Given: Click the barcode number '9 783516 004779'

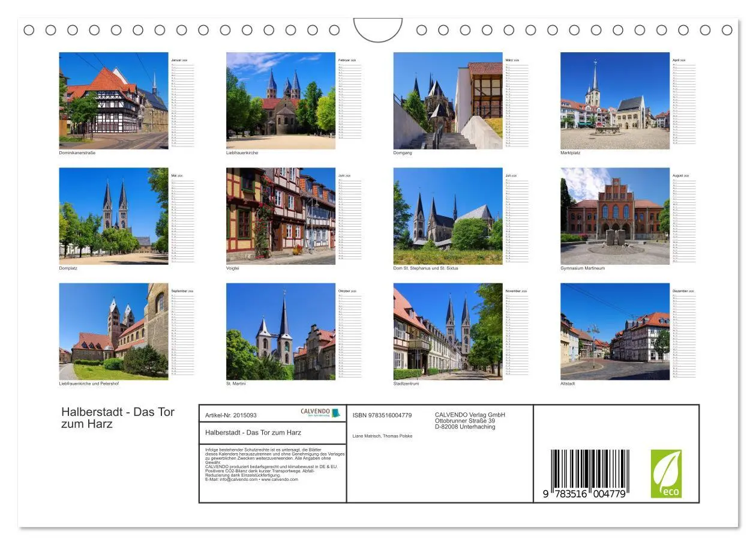Looking at the screenshot, I should [585, 494].
